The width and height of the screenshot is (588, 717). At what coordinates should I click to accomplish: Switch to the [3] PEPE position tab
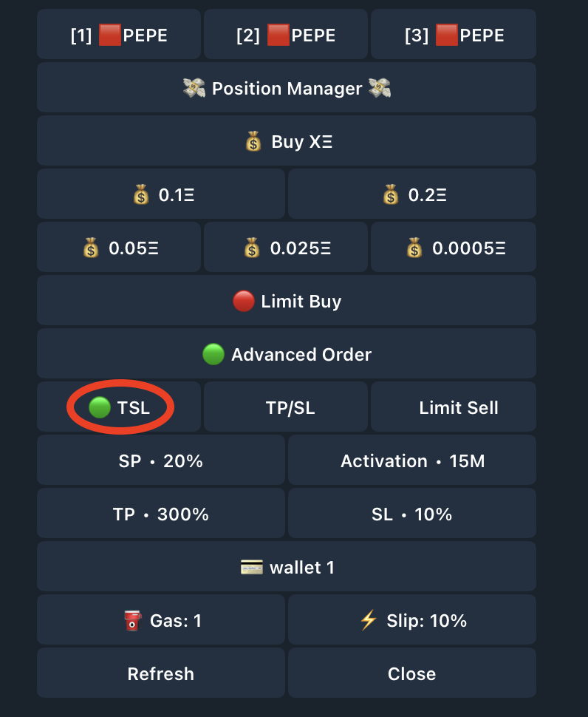pyautogui.click(x=454, y=34)
